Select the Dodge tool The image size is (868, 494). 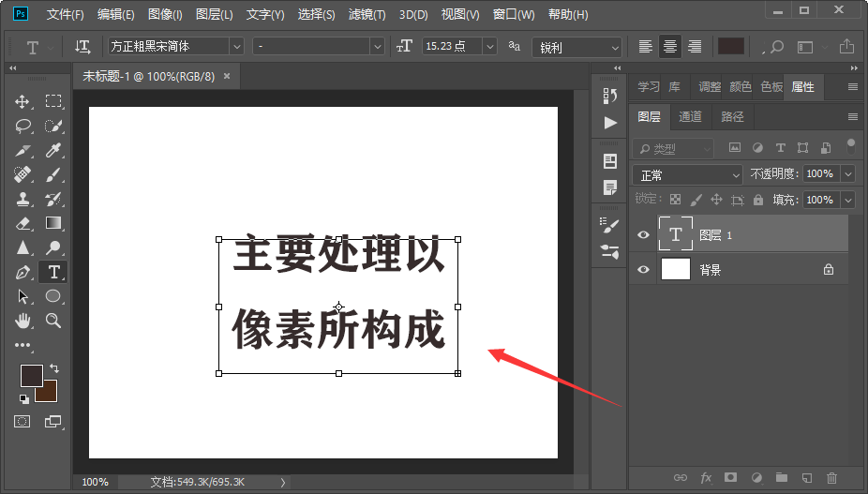click(53, 247)
